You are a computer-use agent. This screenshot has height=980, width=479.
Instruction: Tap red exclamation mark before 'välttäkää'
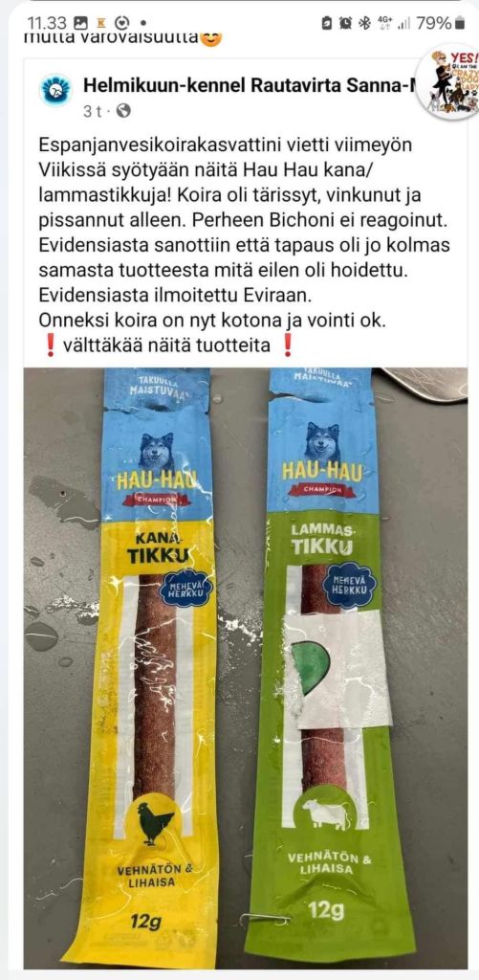pos(51,345)
